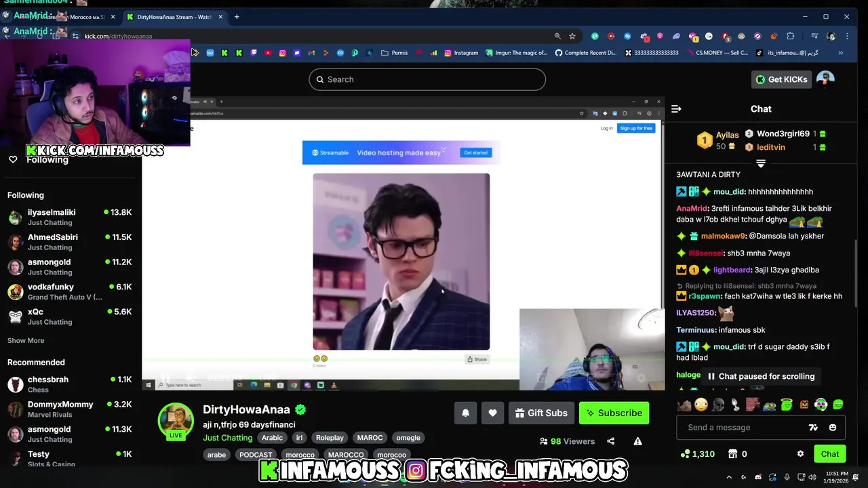
Task: Open DommyxMommy in Recommended
Action: tap(71, 409)
